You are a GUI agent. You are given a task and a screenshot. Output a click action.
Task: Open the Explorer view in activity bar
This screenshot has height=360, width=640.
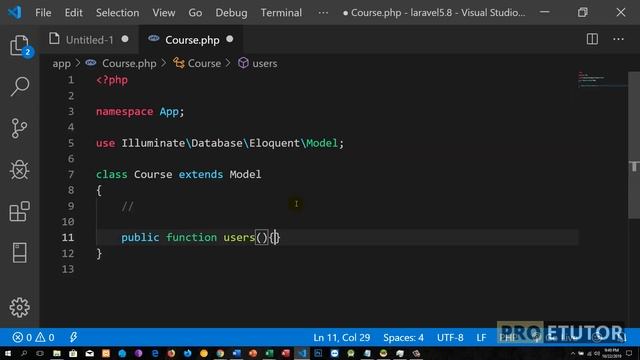(x=19, y=45)
